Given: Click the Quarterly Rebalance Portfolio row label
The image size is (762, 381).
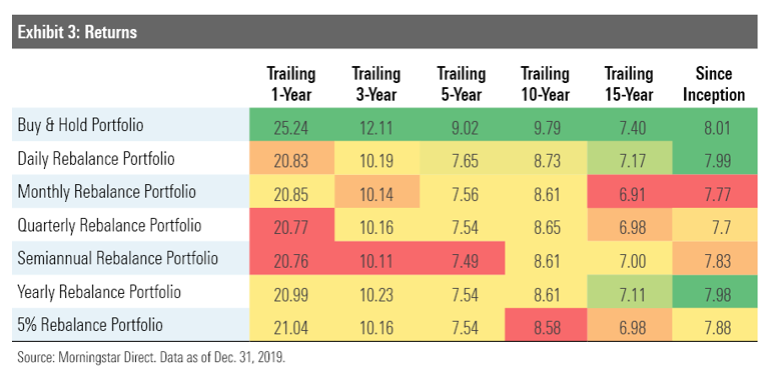Looking at the screenshot, I should point(109,225).
